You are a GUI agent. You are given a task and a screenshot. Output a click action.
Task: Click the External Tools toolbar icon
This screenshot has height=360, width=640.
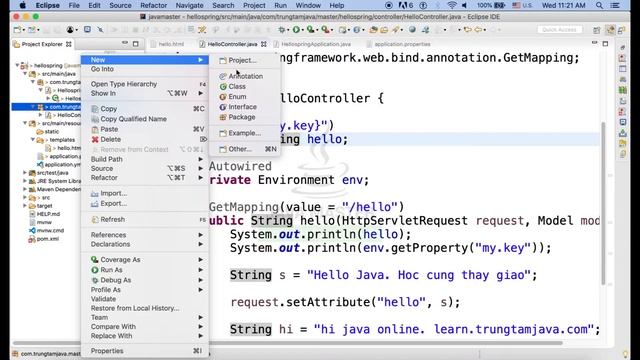325,29
